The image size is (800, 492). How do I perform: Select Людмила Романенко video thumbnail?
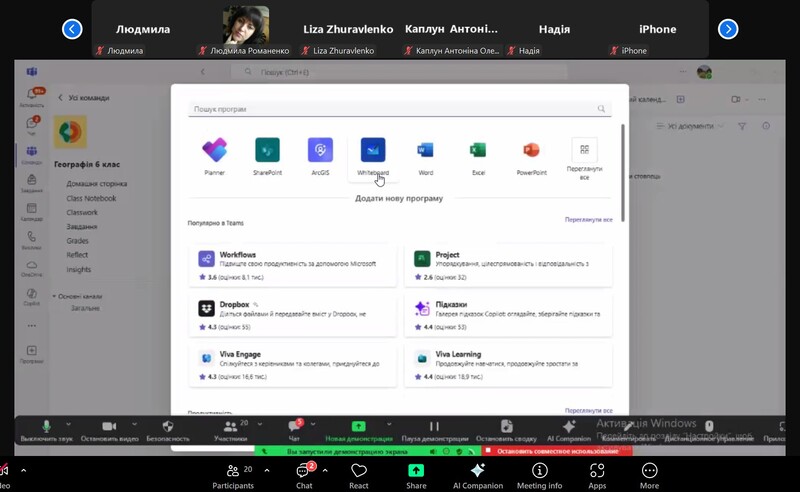coord(246,25)
